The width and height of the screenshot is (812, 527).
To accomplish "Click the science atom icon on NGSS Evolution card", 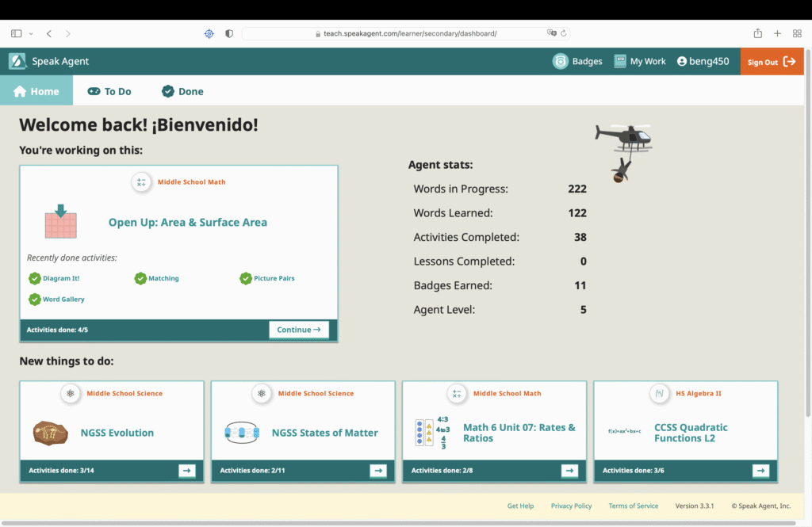I will [71, 393].
